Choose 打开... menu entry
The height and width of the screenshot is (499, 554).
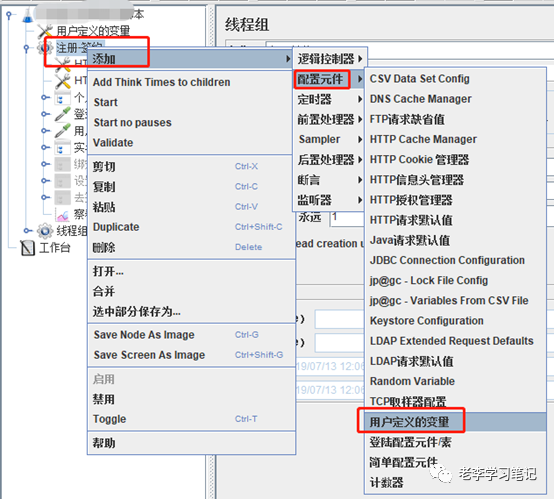(x=191, y=271)
